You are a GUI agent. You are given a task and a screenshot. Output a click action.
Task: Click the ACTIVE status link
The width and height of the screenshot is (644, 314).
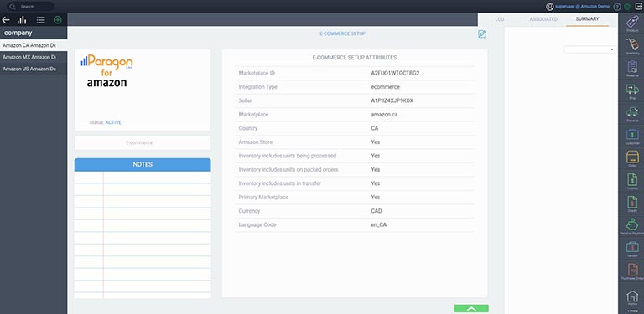pyautogui.click(x=113, y=122)
